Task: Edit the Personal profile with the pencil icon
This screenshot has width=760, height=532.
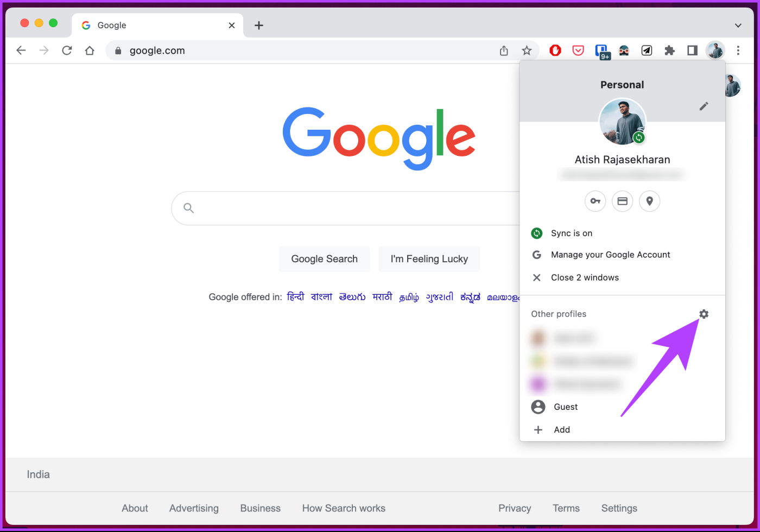Action: tap(704, 106)
